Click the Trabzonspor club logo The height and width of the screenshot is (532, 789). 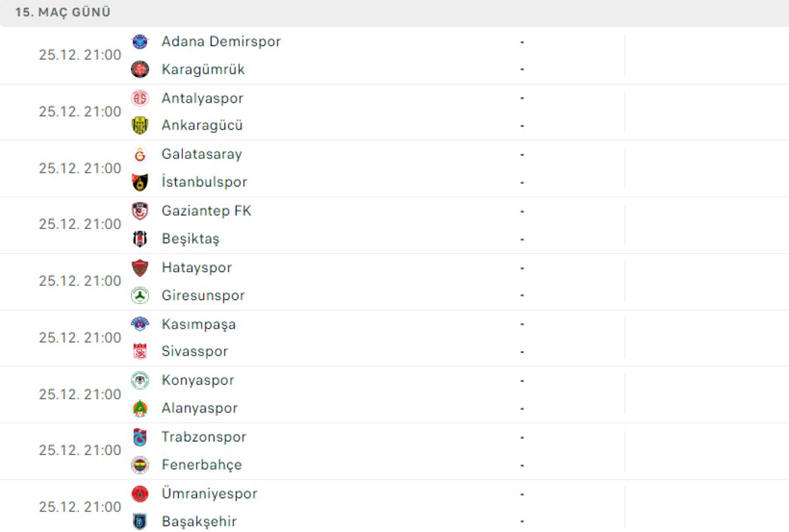point(140,437)
